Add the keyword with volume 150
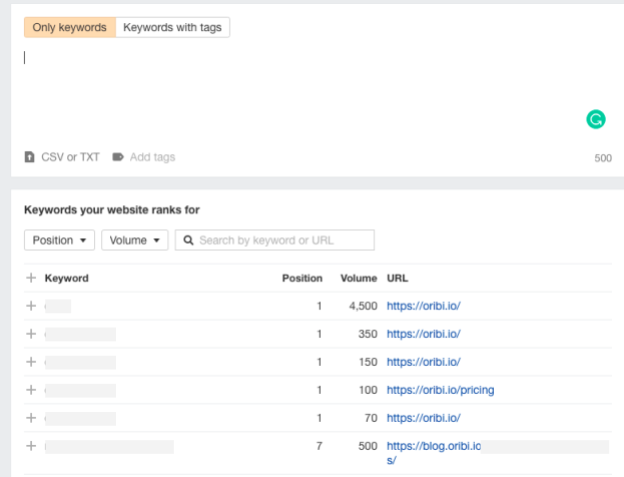The width and height of the screenshot is (624, 477). click(x=31, y=362)
